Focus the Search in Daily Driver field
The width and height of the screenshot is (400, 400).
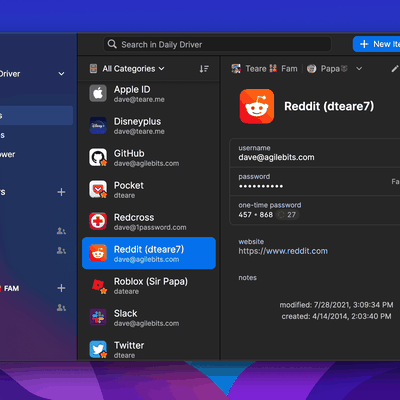[x=217, y=44]
